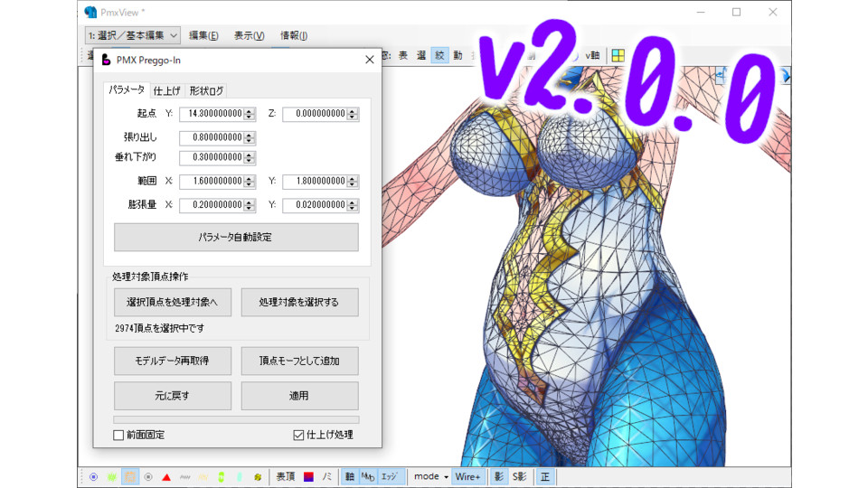868x488 pixels.
Task: Switch to the 形状ログ tab
Action: coord(206,90)
